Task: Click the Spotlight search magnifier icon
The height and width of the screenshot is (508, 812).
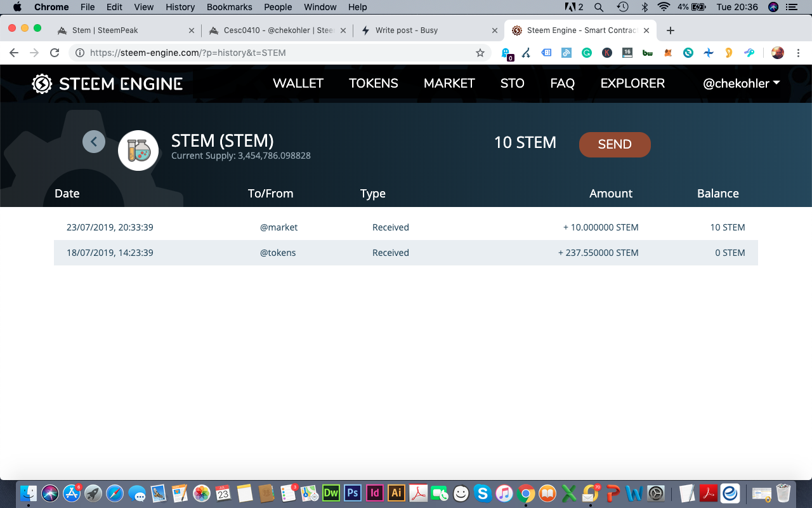Action: pyautogui.click(x=599, y=7)
